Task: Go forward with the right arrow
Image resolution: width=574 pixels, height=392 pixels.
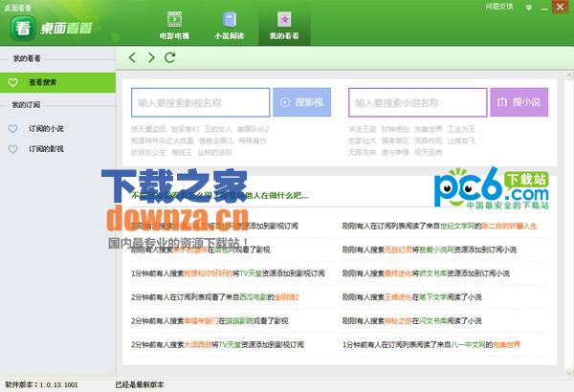Action: (151, 57)
